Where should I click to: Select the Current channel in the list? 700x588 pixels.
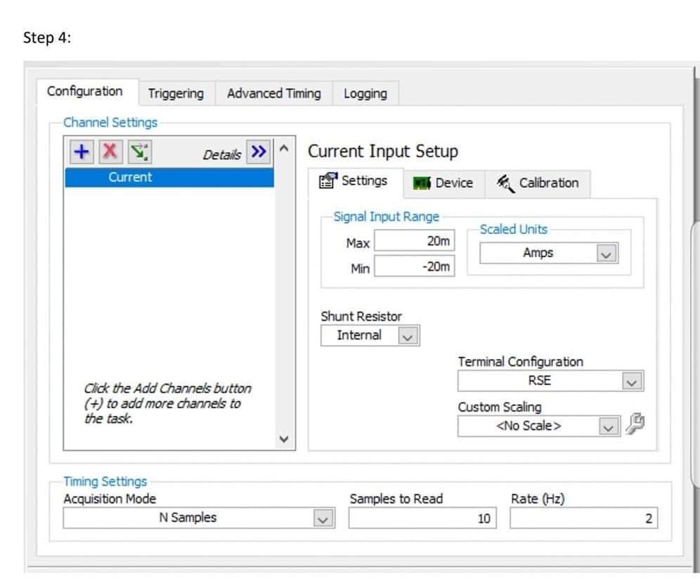pos(130,177)
